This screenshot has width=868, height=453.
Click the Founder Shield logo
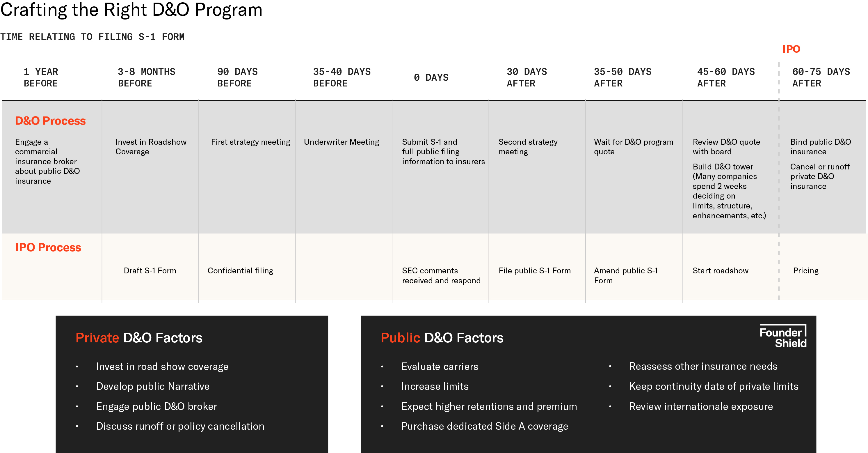click(783, 337)
